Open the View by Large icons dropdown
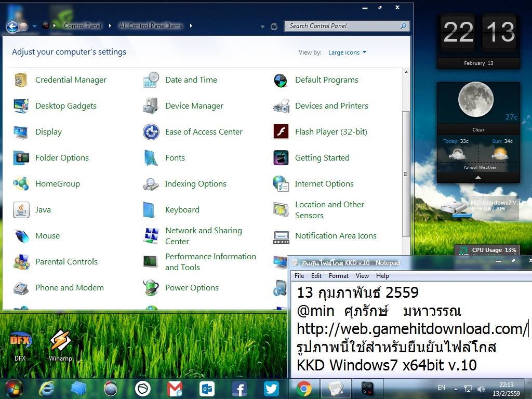This screenshot has height=399, width=532. [348, 52]
